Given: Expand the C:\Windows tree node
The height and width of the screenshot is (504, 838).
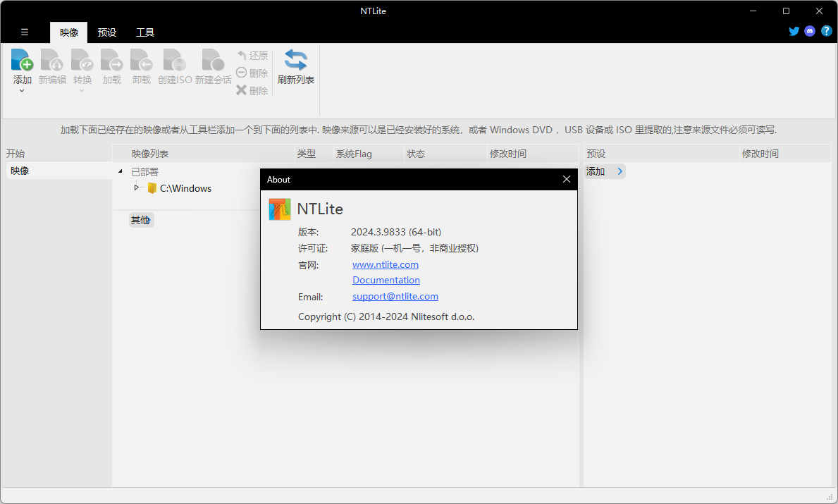Looking at the screenshot, I should 136,188.
